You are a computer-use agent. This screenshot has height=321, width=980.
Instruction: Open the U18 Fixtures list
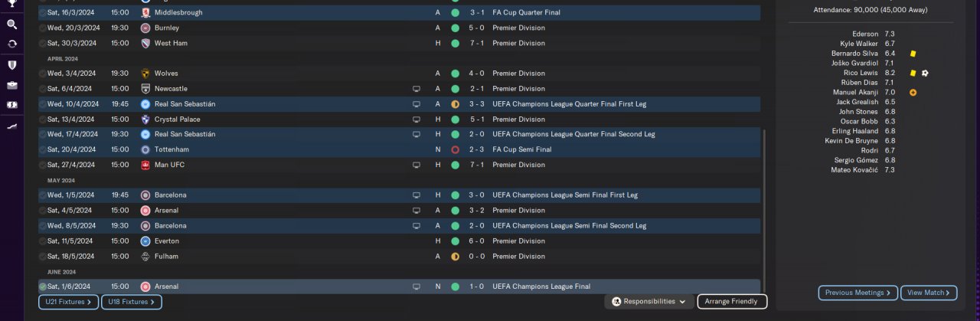point(131,303)
